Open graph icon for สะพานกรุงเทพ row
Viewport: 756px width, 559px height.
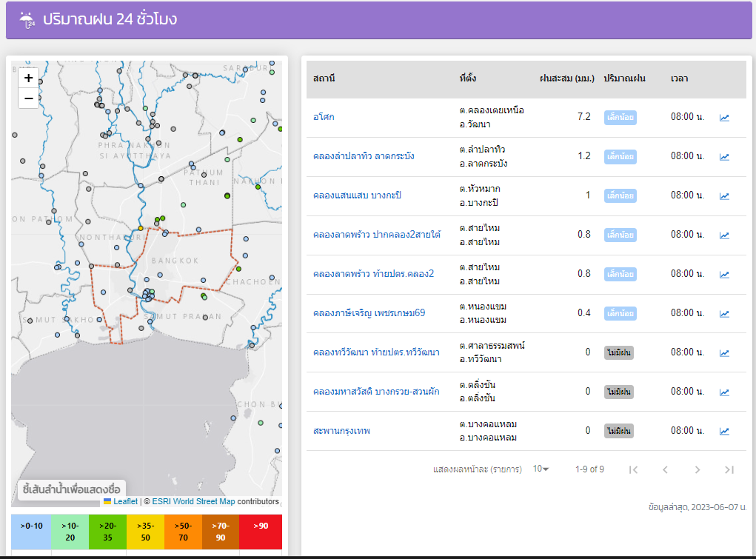tap(724, 432)
